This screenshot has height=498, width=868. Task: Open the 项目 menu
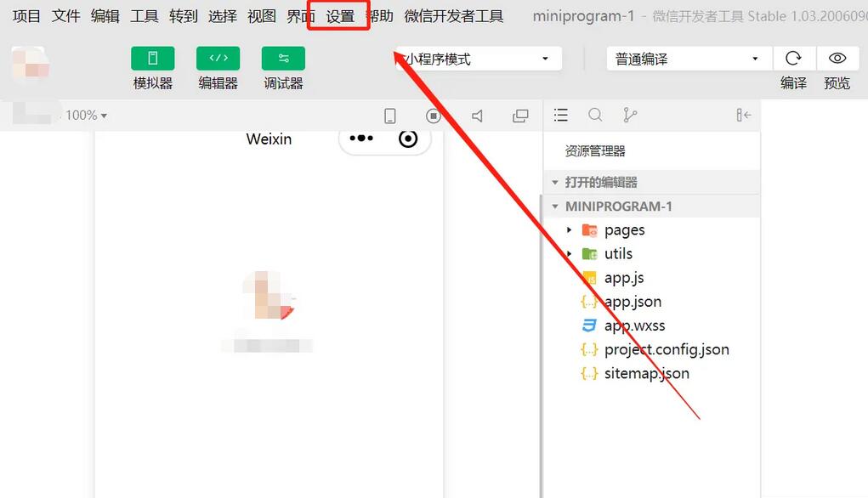pos(26,16)
